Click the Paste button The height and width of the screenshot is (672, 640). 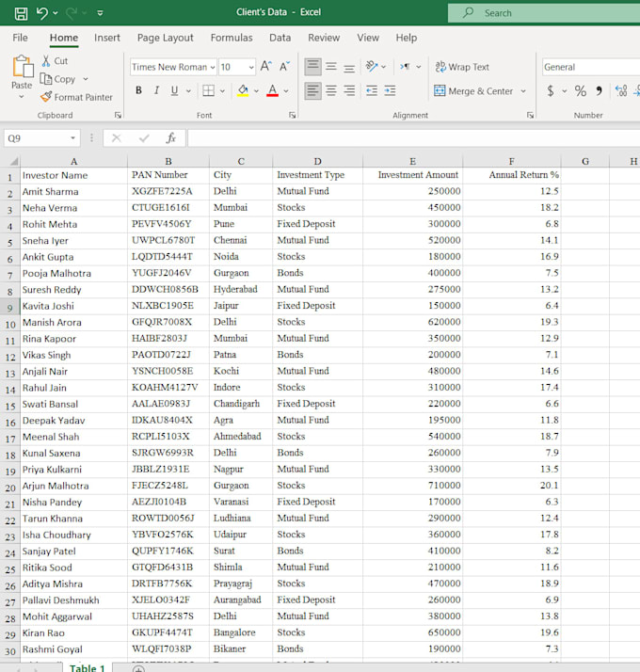coord(22,77)
